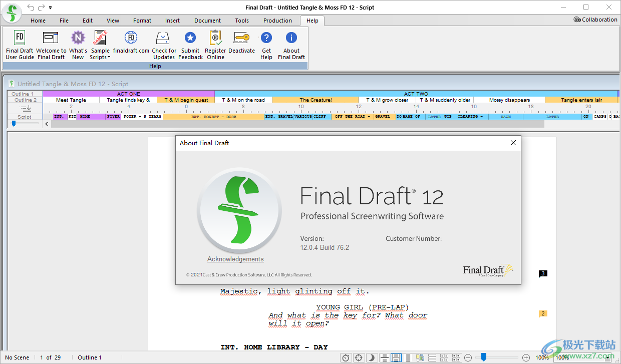Open About Final Draft from ribbon
Image resolution: width=621 pixels, height=364 pixels.
tap(291, 45)
